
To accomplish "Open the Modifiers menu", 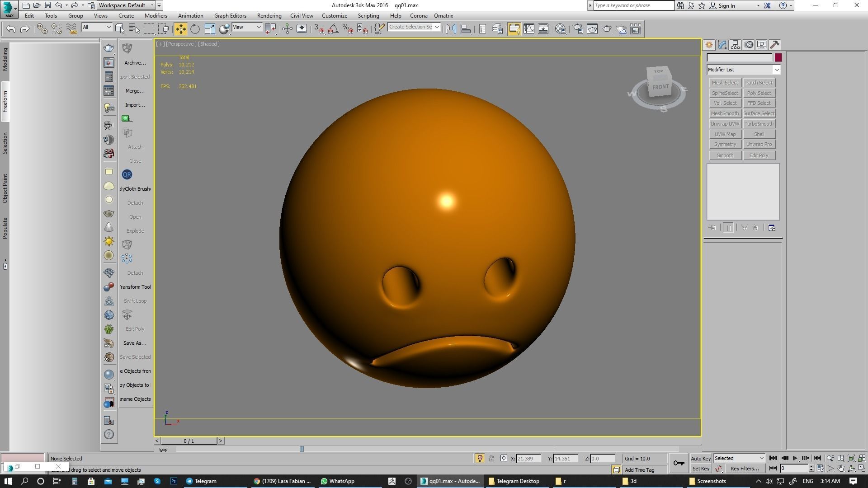I will pos(156,16).
